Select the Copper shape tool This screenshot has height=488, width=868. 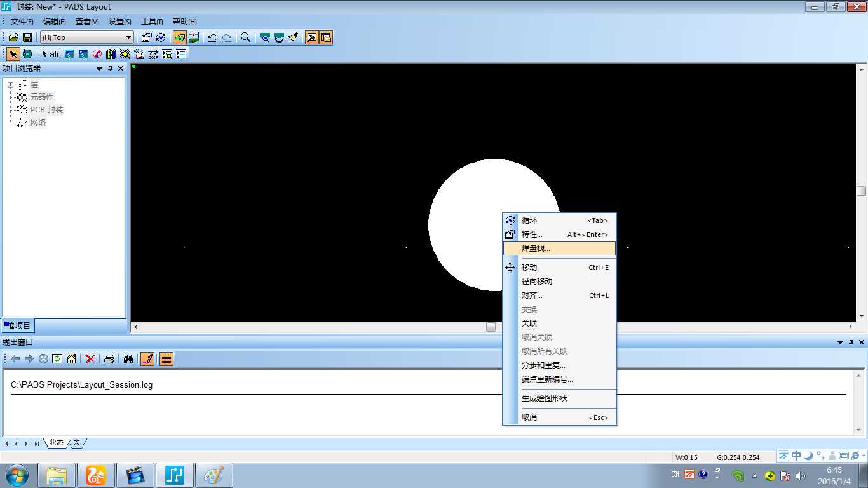click(x=69, y=54)
